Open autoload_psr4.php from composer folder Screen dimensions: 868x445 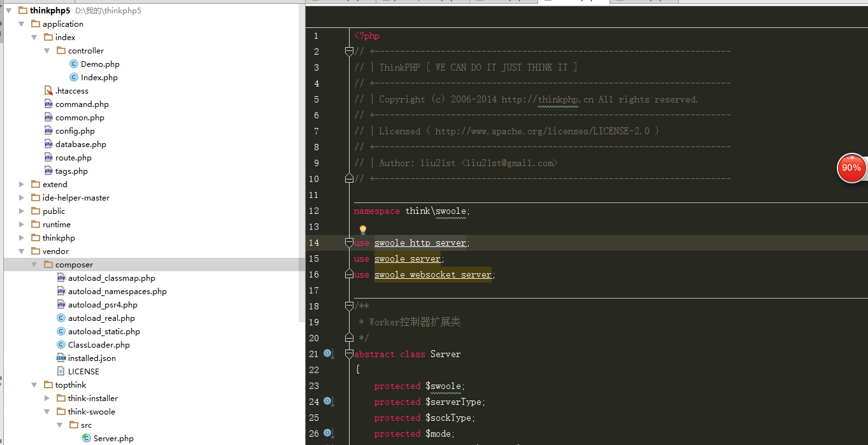pyautogui.click(x=103, y=305)
